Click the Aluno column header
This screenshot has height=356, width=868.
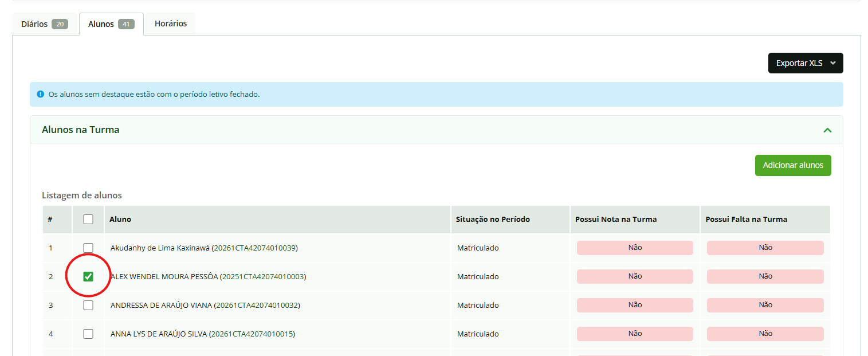coord(120,219)
